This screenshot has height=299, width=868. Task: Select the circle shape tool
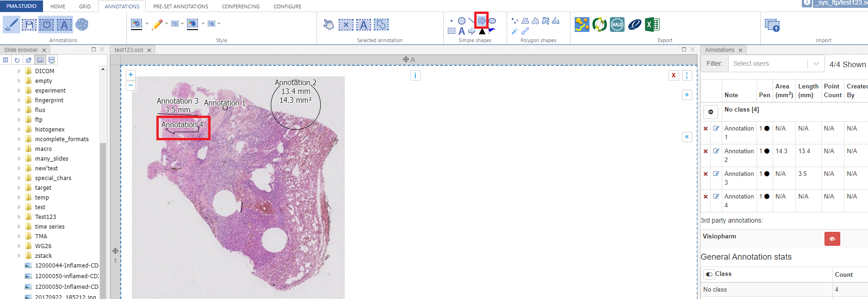click(461, 21)
